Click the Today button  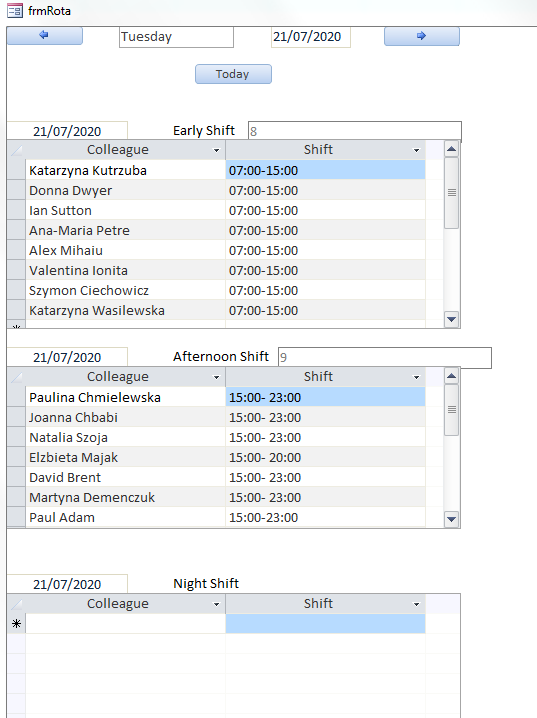tap(233, 74)
